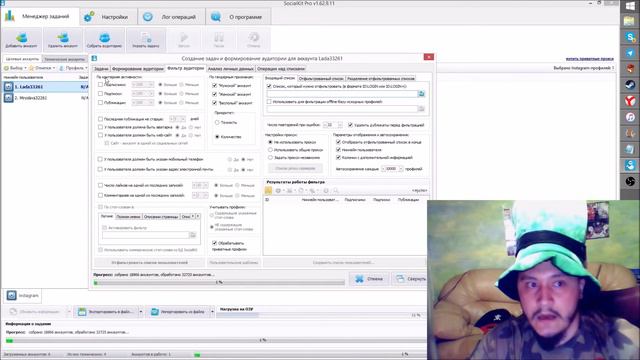Toggle the Process private profiles checkbox

pyautogui.click(x=214, y=243)
